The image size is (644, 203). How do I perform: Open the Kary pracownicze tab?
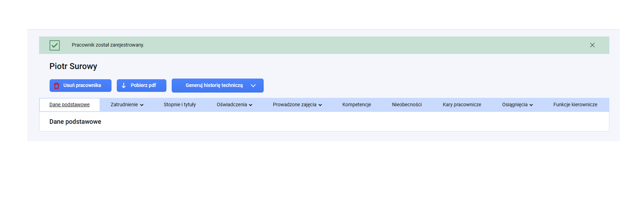[x=462, y=105]
